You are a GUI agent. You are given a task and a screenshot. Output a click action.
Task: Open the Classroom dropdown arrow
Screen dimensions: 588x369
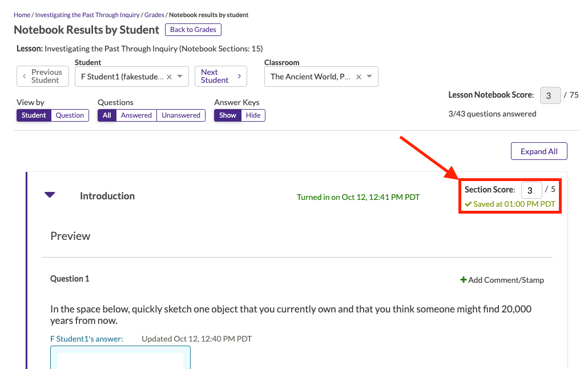(369, 77)
